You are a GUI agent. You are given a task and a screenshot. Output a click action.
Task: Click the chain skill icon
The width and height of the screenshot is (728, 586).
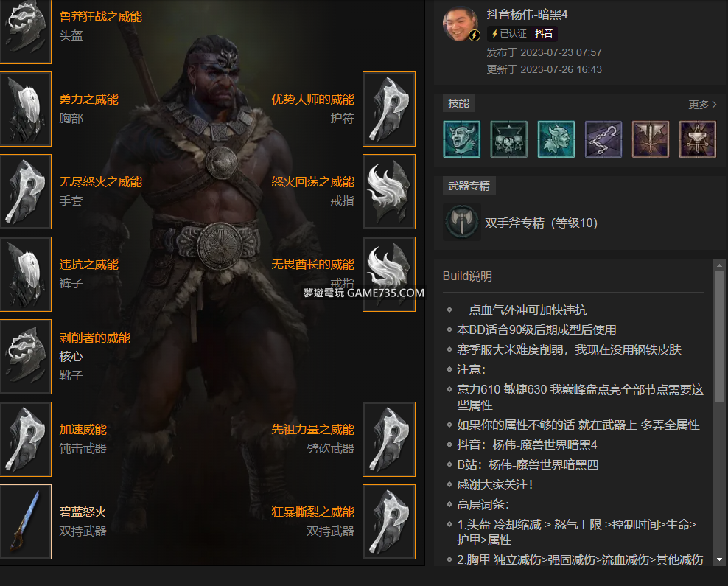tap(603, 139)
